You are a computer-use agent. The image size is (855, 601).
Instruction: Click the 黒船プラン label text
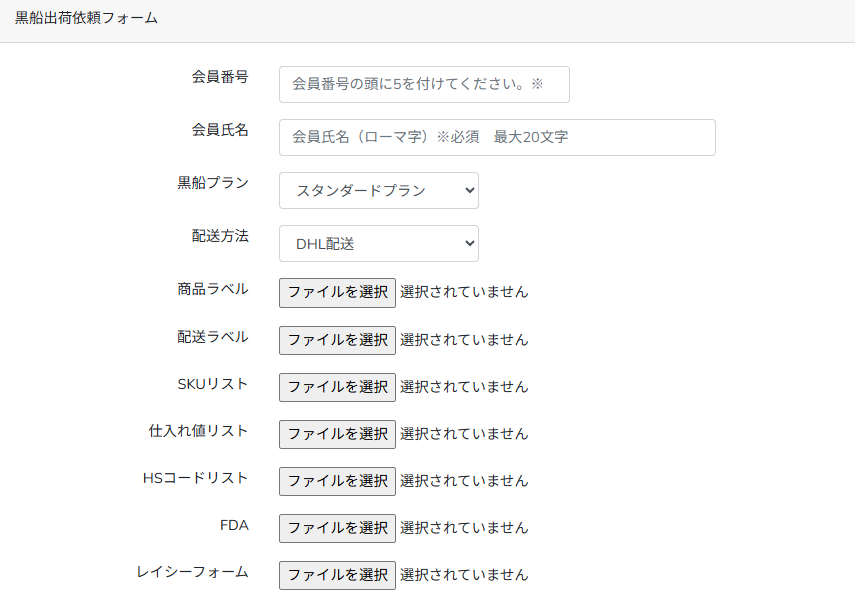tap(213, 183)
